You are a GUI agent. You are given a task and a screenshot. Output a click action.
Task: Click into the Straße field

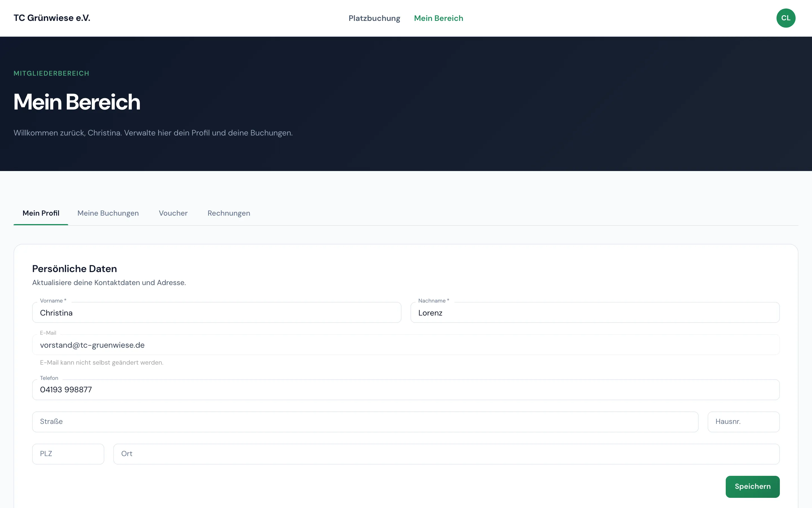(365, 422)
